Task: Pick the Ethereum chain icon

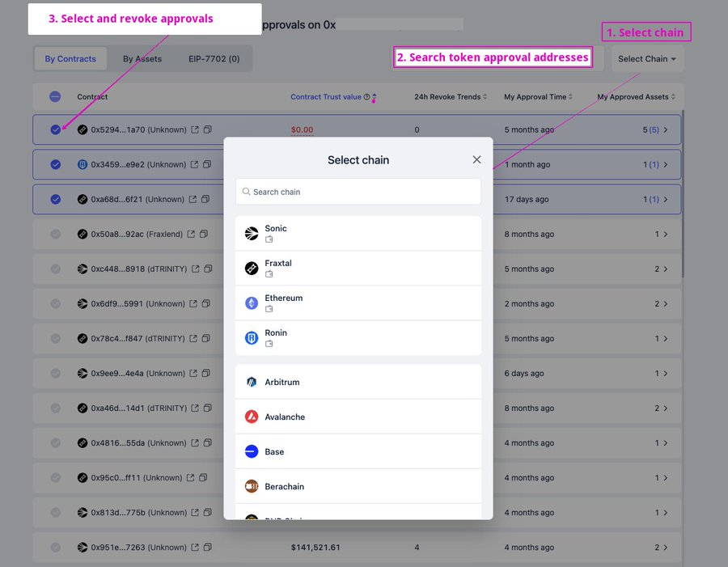Action: pos(252,303)
